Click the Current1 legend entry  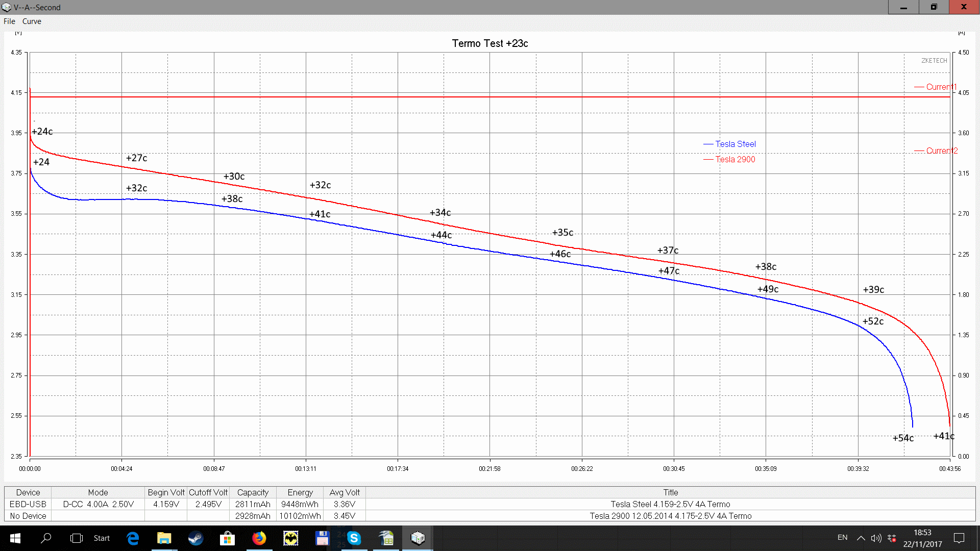pyautogui.click(x=941, y=87)
